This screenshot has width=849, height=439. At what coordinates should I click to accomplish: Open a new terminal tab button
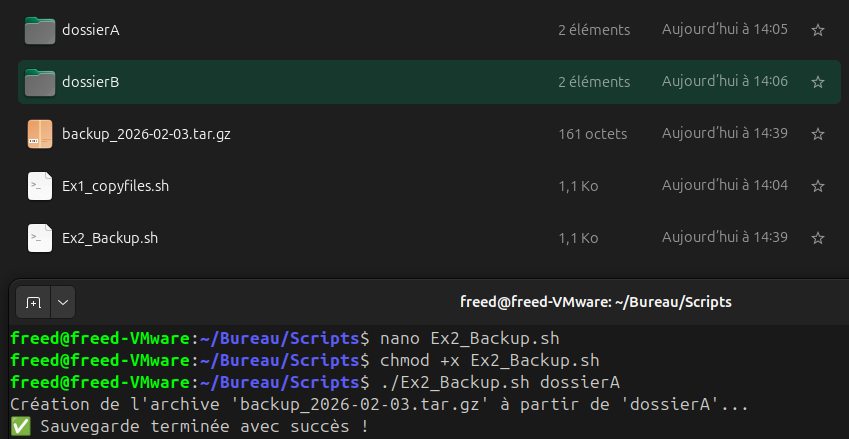click(x=33, y=302)
